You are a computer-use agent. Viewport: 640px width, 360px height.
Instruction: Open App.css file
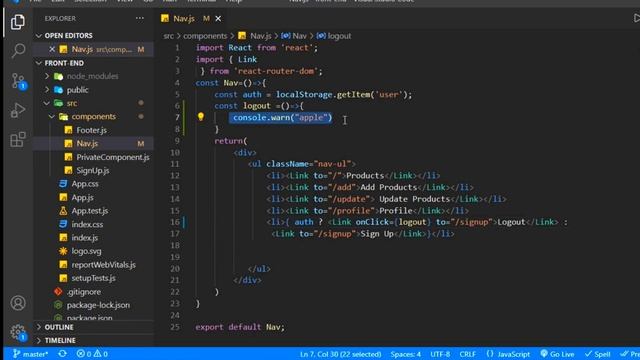85,184
